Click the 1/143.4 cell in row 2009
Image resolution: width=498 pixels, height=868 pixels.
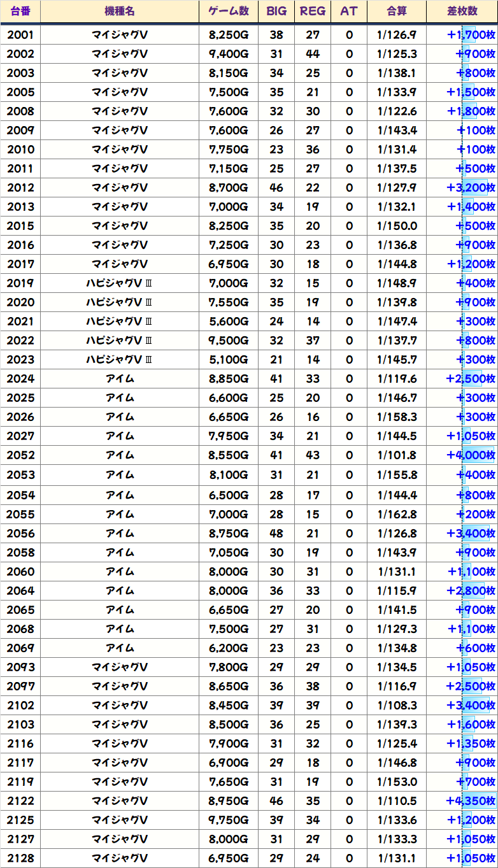coord(397,131)
